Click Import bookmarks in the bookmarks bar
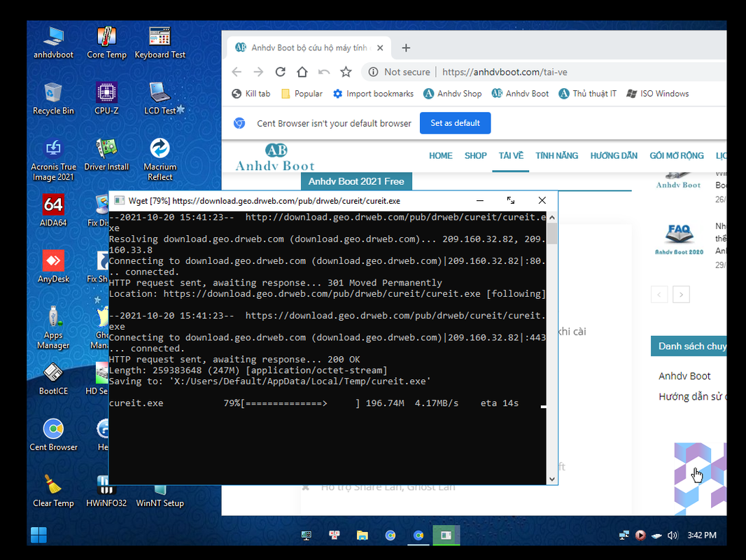Viewport: 746px width, 560px height. click(x=374, y=94)
